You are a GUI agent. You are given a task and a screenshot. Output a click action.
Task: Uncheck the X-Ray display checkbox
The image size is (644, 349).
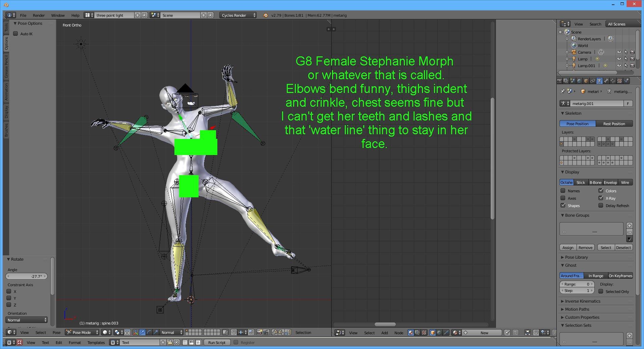601,198
